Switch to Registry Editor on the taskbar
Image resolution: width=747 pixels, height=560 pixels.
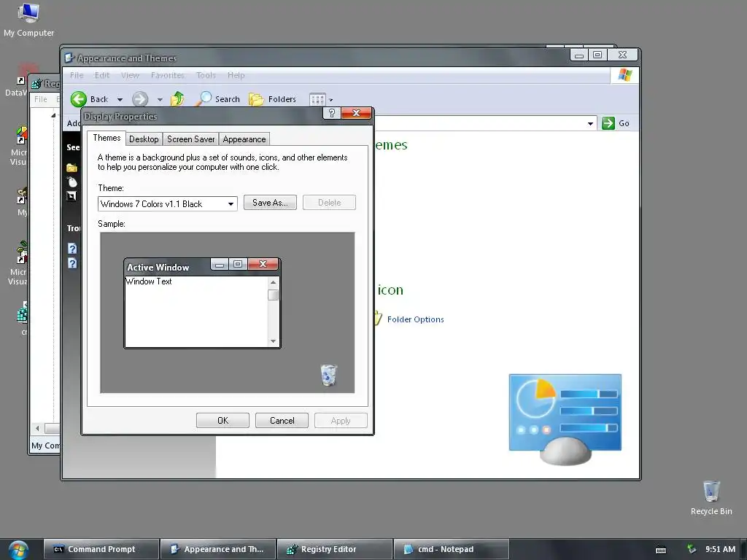pos(334,549)
